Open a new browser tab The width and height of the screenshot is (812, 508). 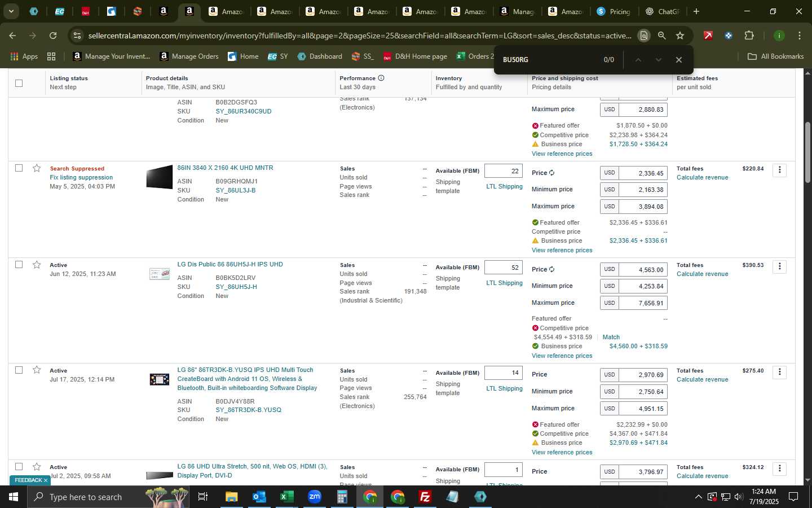(x=696, y=11)
